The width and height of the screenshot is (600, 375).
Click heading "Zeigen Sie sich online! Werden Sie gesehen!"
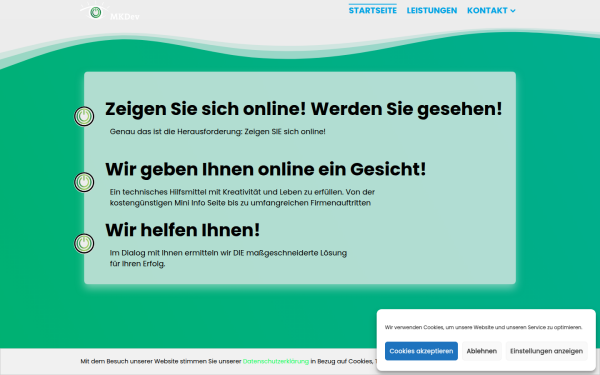click(303, 109)
